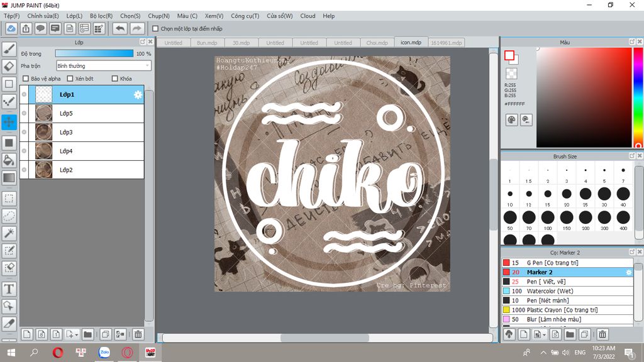The image size is (644, 362).
Task: Open the Công cụ(T) menu
Action: (x=245, y=16)
